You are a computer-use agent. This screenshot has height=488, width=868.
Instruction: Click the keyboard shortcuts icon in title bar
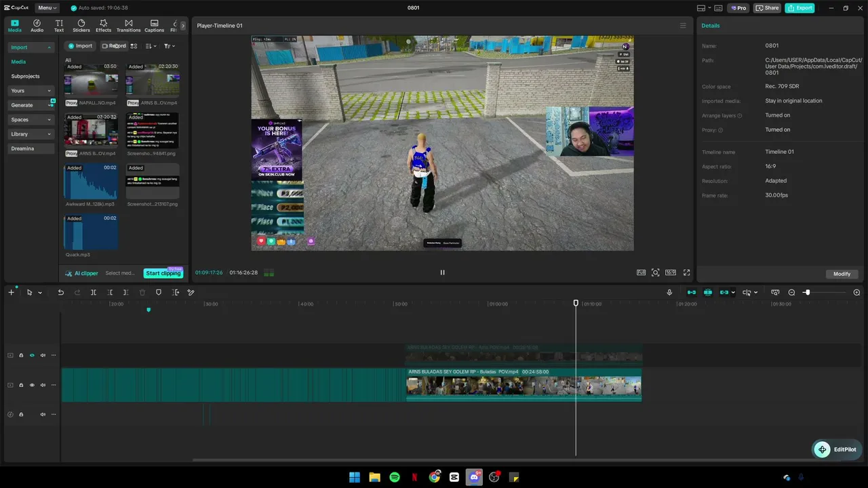[718, 8]
